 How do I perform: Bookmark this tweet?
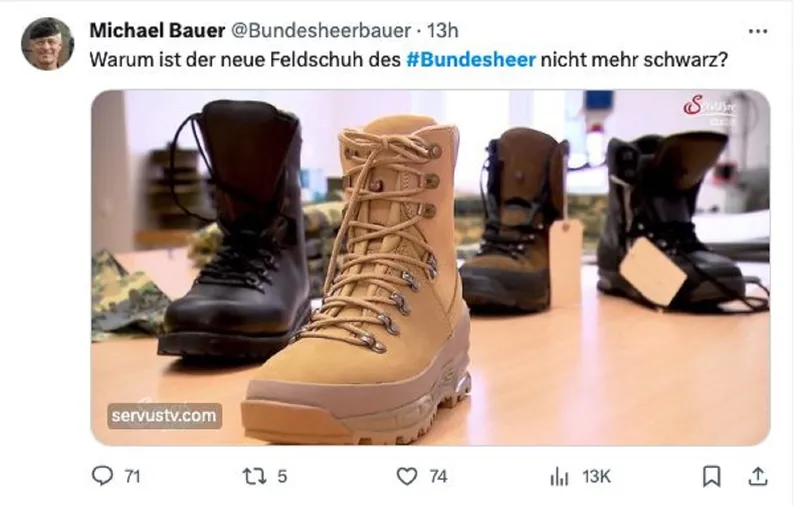(712, 476)
